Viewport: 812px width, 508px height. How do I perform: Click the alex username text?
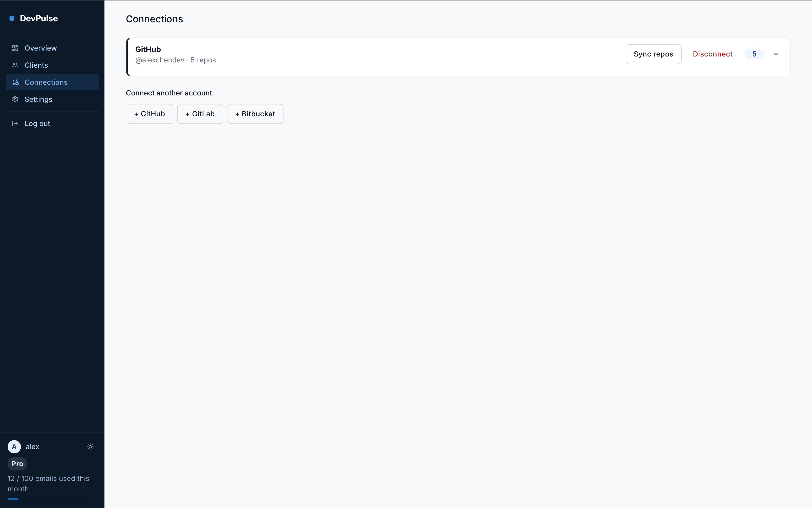32,447
